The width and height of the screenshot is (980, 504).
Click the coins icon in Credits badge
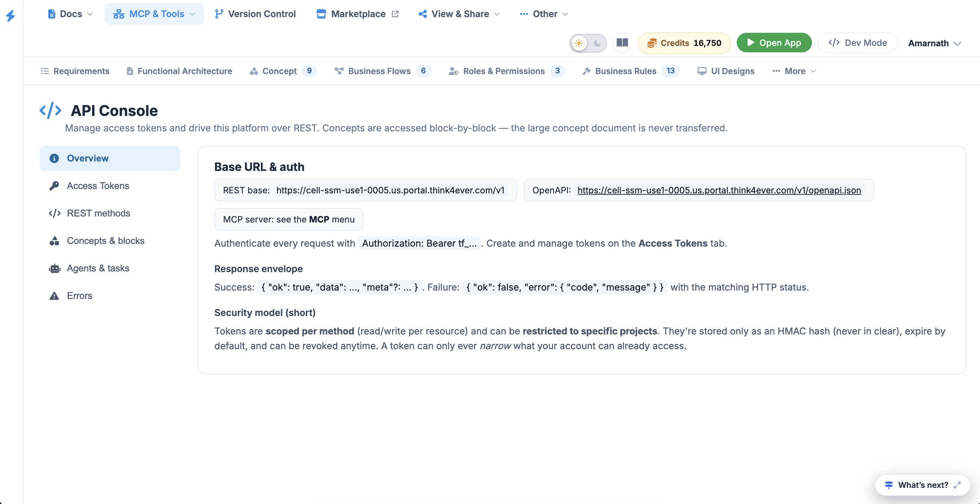click(652, 43)
